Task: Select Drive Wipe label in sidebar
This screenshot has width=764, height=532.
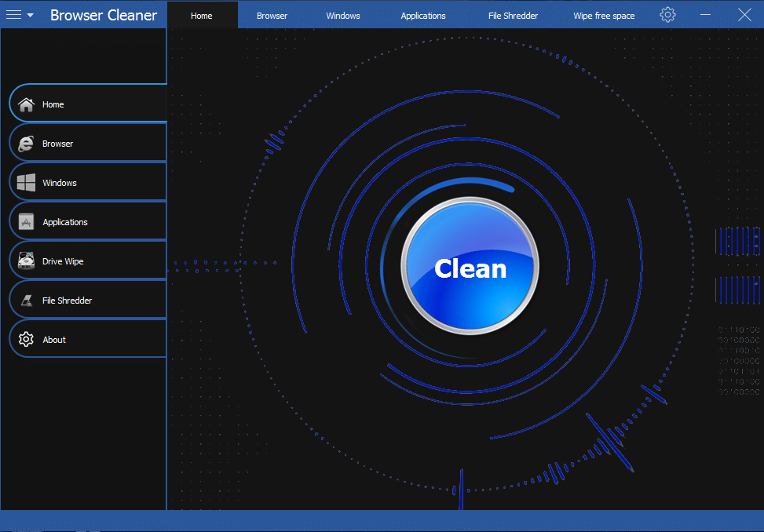Action: (x=63, y=261)
